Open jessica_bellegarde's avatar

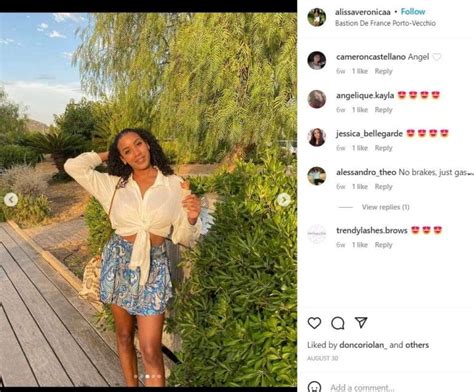[x=317, y=137]
